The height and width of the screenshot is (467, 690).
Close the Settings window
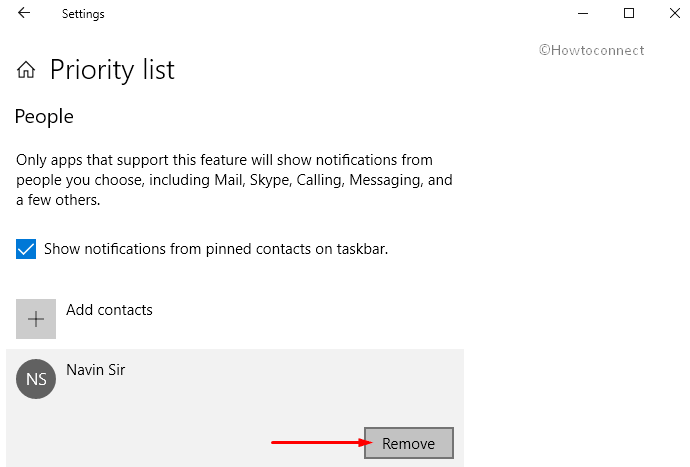[x=675, y=13]
